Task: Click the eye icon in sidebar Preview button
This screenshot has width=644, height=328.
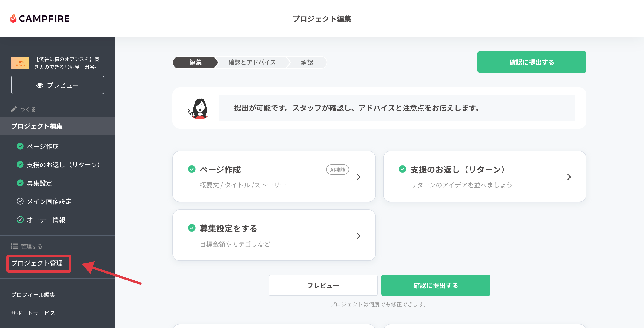Action: 40,85
